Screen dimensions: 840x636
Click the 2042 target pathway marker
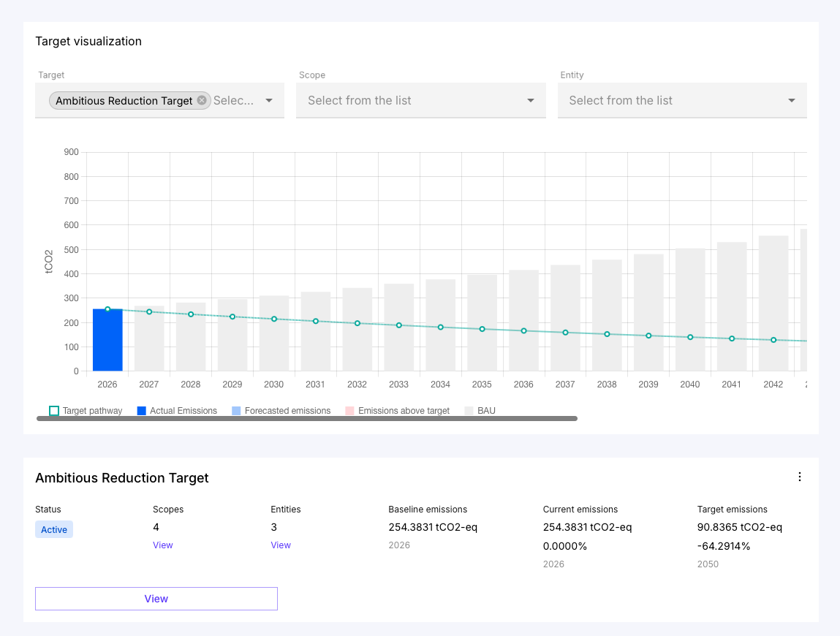[773, 340]
